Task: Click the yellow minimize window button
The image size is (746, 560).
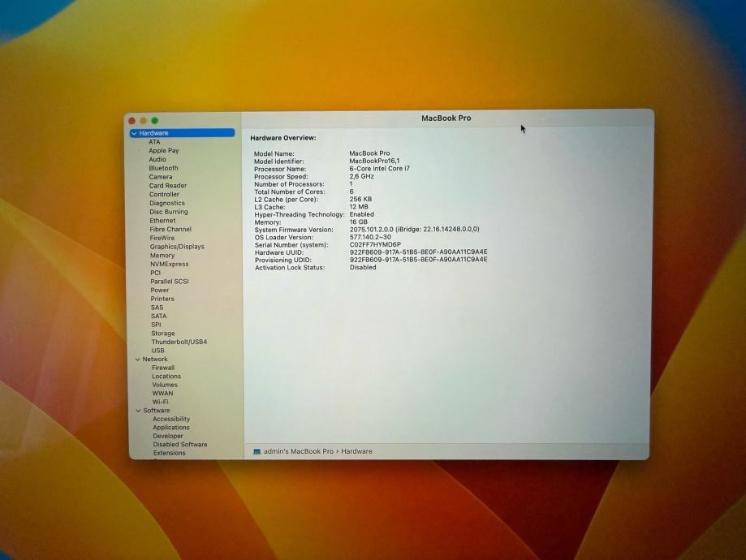Action: [x=143, y=121]
